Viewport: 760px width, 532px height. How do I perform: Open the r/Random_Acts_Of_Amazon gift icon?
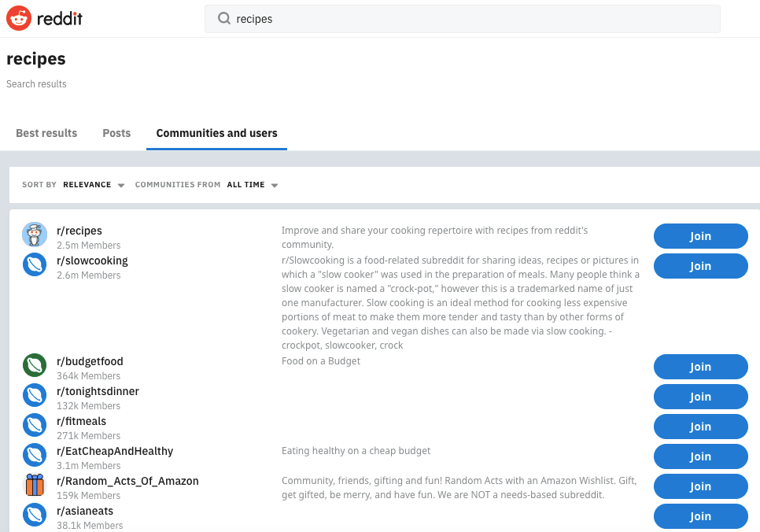(35, 485)
